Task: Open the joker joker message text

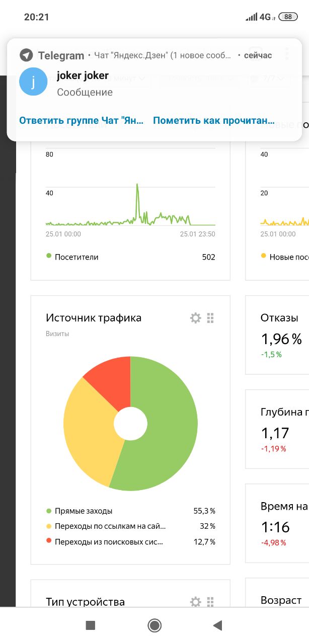Action: coord(85,92)
